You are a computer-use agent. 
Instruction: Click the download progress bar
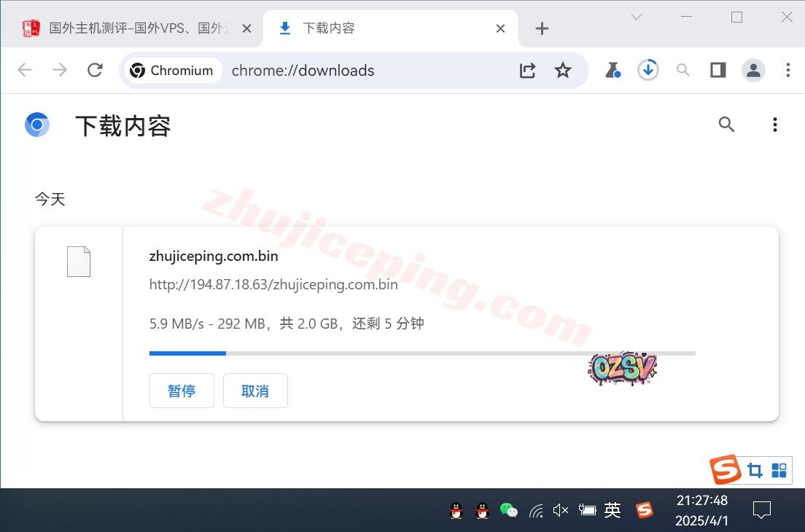[x=421, y=353]
